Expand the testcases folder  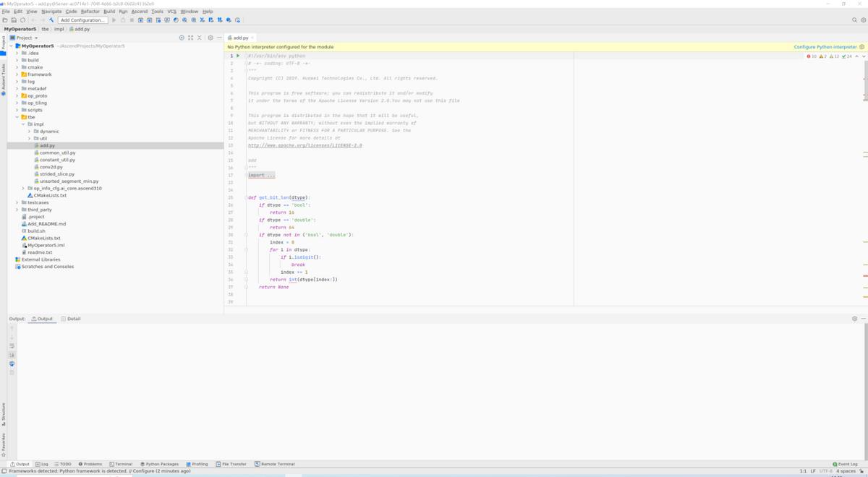coord(17,203)
